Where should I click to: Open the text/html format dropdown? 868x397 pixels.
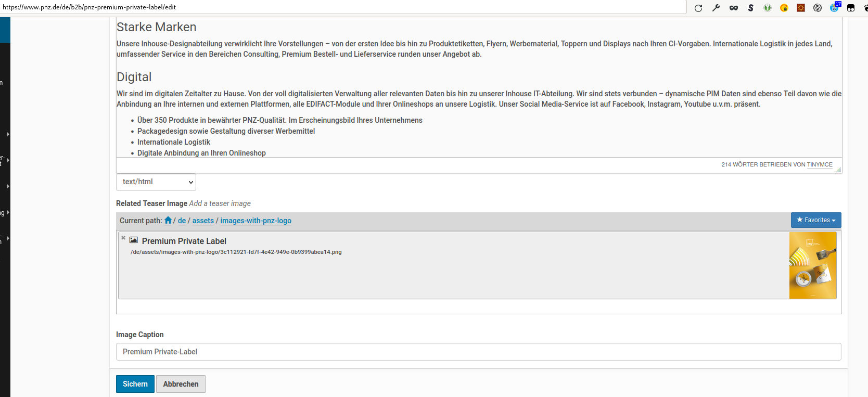156,182
